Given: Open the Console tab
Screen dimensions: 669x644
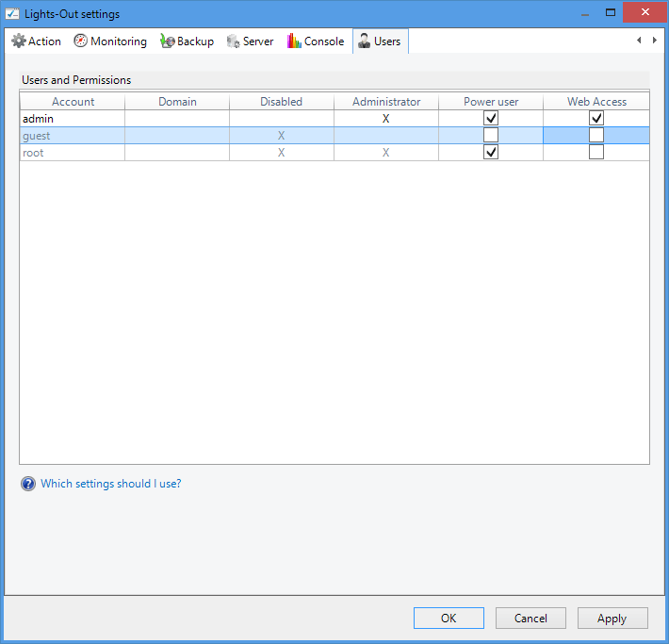Looking at the screenshot, I should point(316,41).
